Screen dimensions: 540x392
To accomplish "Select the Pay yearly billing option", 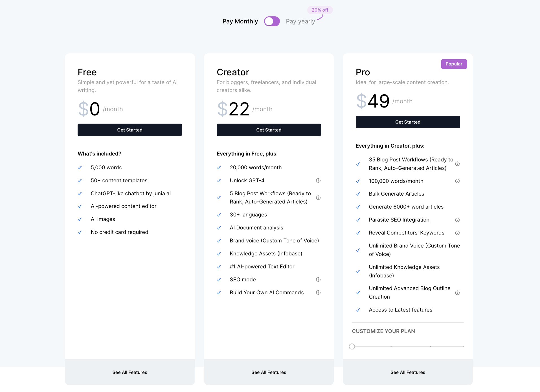I will click(x=300, y=21).
